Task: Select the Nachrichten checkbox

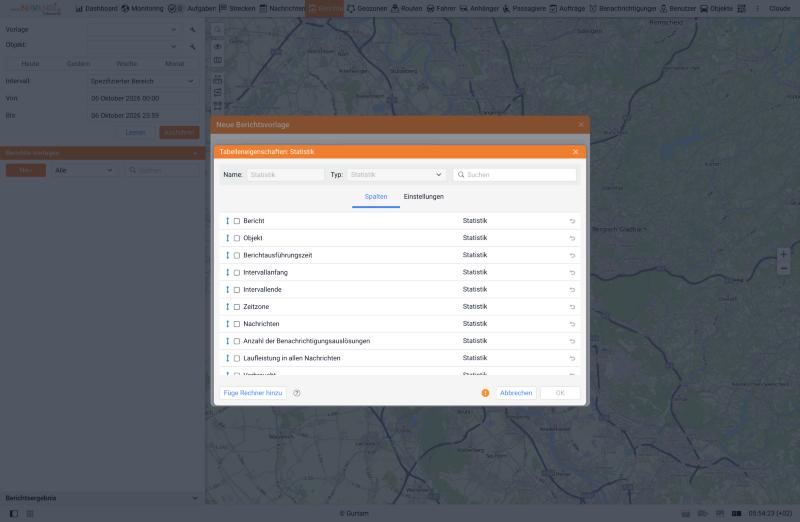Action: 237,324
